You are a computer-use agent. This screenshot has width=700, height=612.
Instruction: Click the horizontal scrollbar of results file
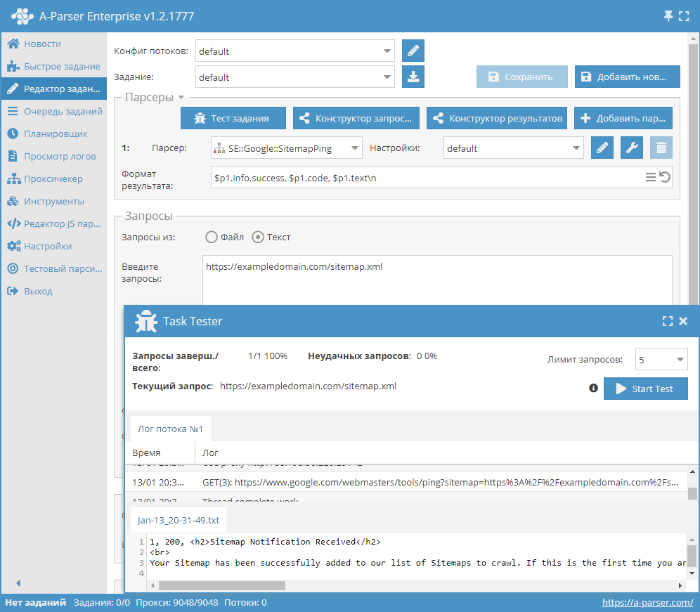click(x=222, y=585)
